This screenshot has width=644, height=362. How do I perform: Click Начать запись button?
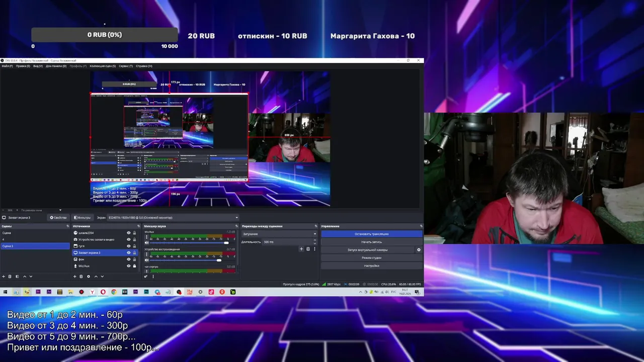point(371,242)
